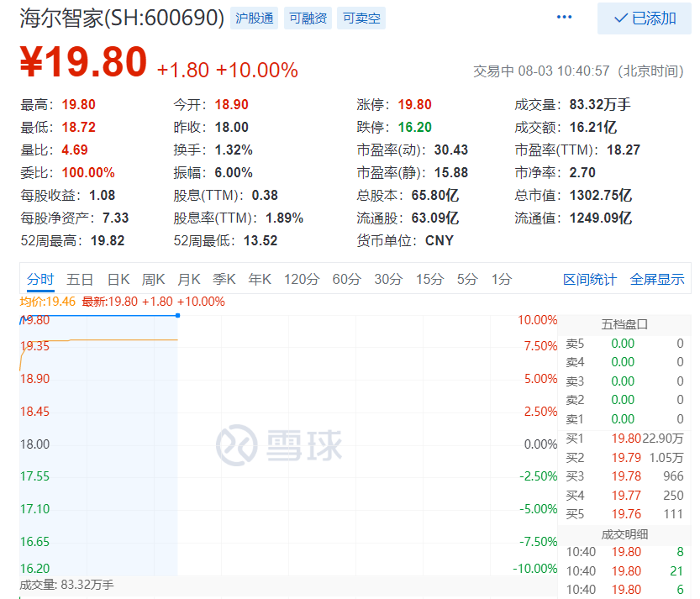Click the 可卖空 tag
The image size is (700, 599).
pos(361,18)
